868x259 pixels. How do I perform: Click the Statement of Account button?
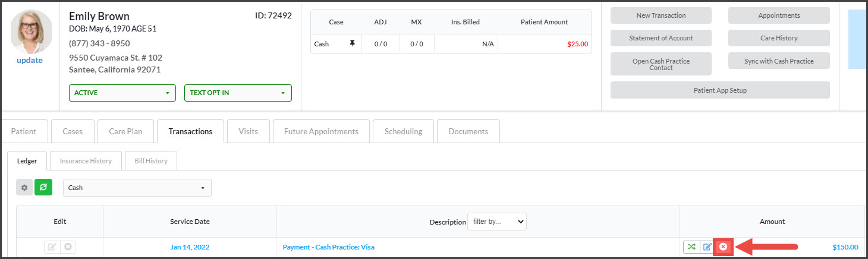(x=661, y=38)
